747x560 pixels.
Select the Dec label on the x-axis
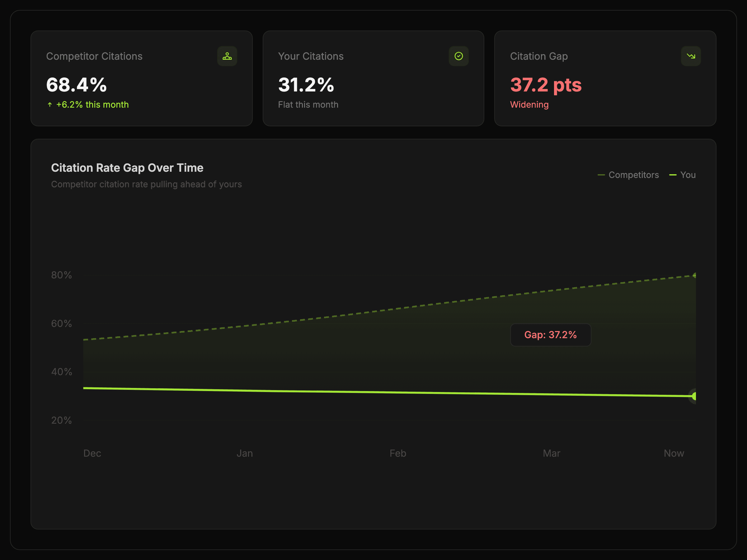[x=92, y=453]
